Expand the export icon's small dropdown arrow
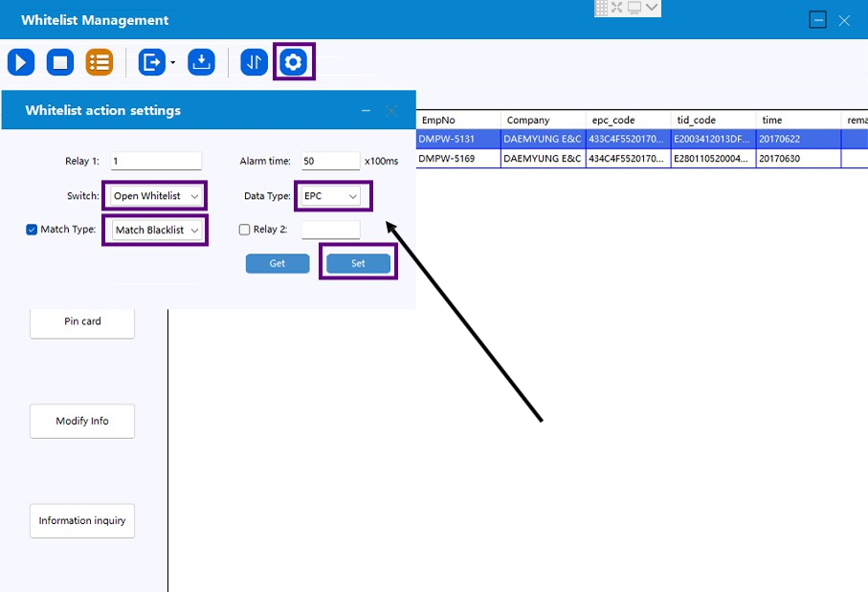868x592 pixels. 172,62
